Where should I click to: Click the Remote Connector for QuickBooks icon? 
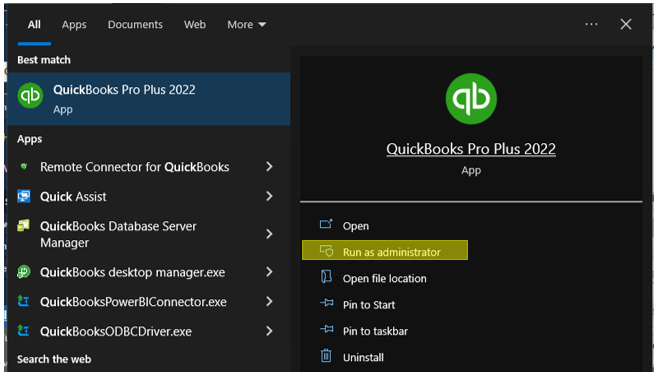(24, 166)
